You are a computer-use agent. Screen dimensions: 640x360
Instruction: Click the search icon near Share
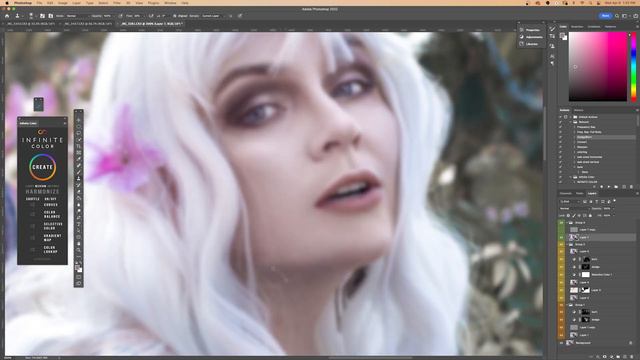(617, 16)
